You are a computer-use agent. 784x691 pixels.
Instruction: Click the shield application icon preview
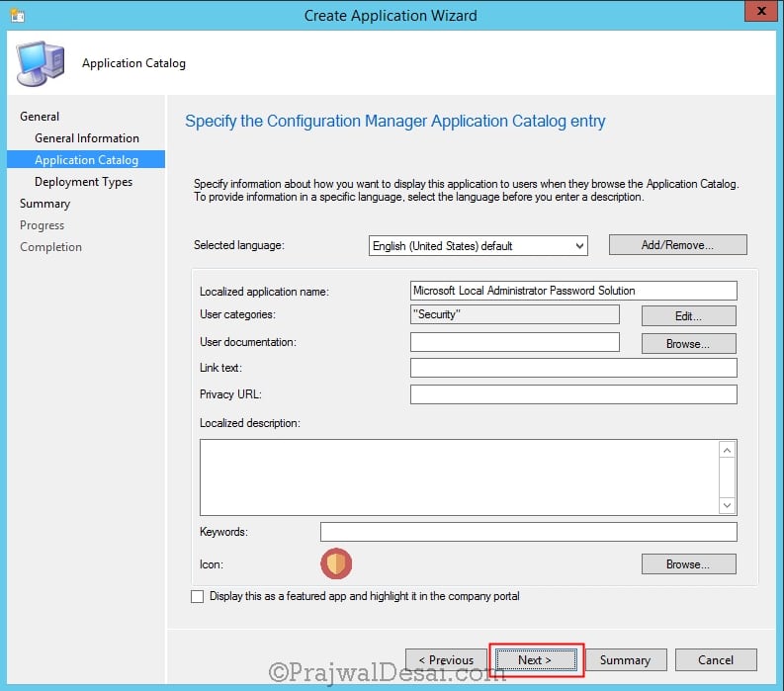click(336, 563)
